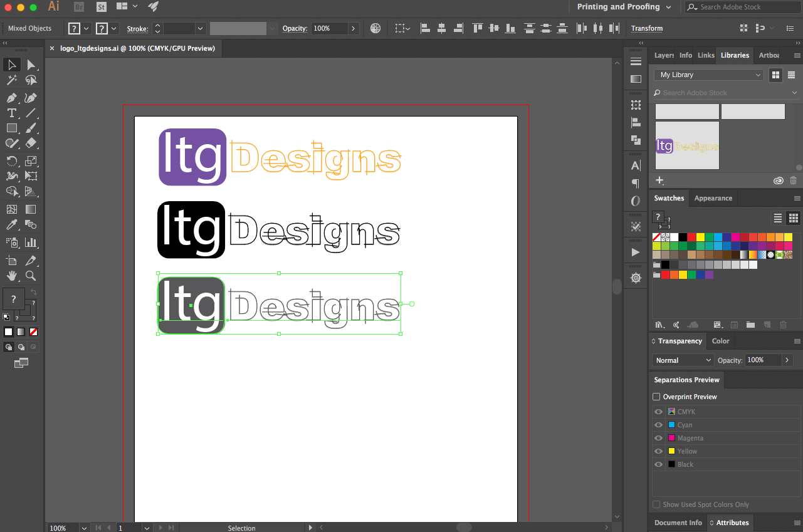
Task: Click the Horizontal Align Center icon
Action: coord(442,28)
